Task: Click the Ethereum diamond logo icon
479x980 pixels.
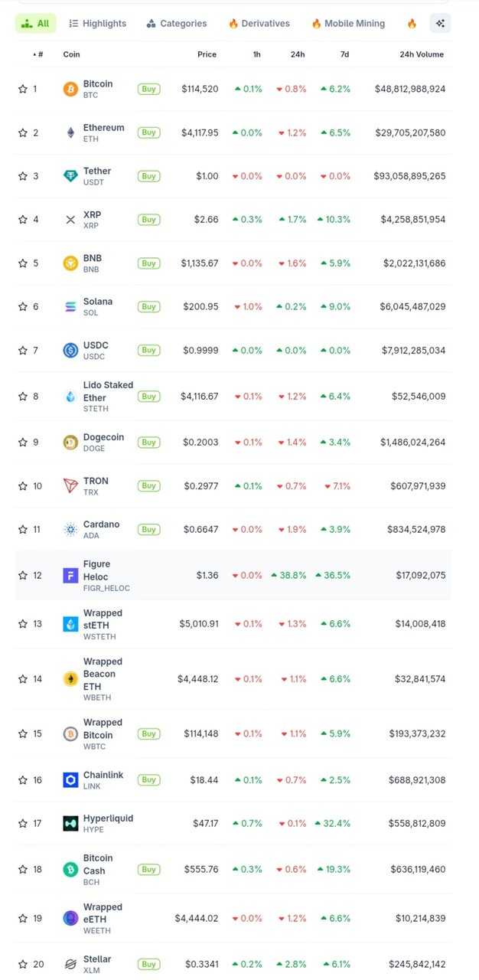Action: (70, 132)
